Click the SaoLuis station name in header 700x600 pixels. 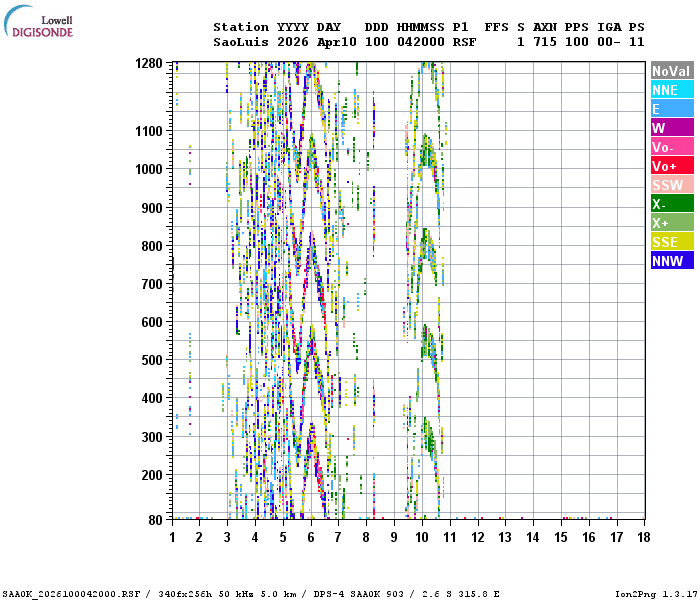(240, 42)
